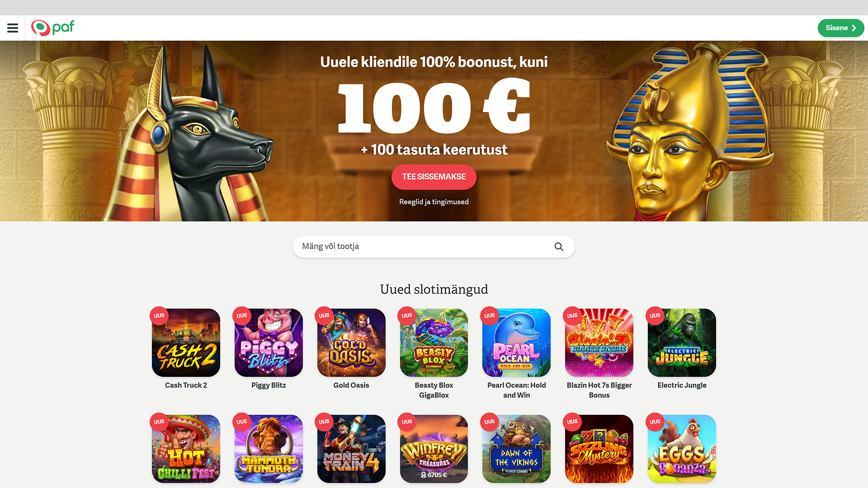Open the Piggy Blitz game icon

[x=269, y=343]
